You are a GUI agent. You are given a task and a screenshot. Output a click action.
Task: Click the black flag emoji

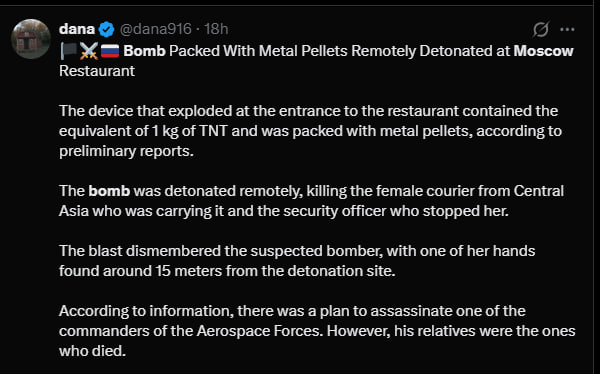coord(68,51)
